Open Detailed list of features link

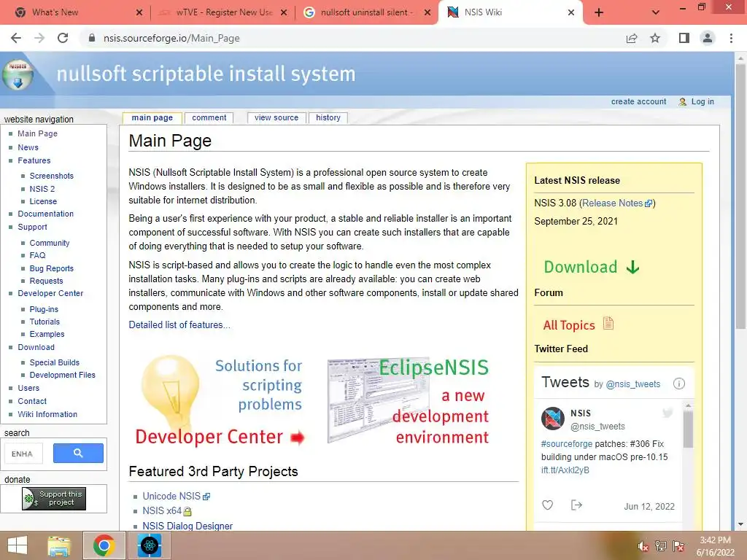coord(179,324)
